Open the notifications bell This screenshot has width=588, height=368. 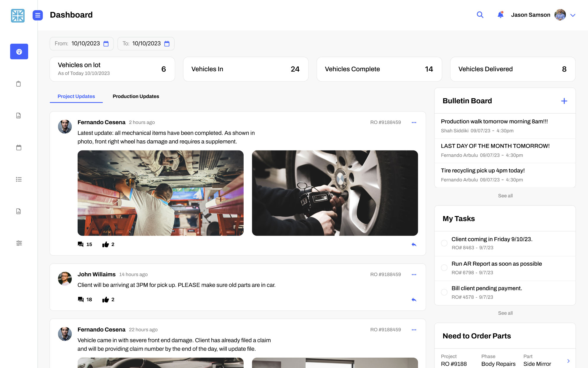[x=500, y=15]
